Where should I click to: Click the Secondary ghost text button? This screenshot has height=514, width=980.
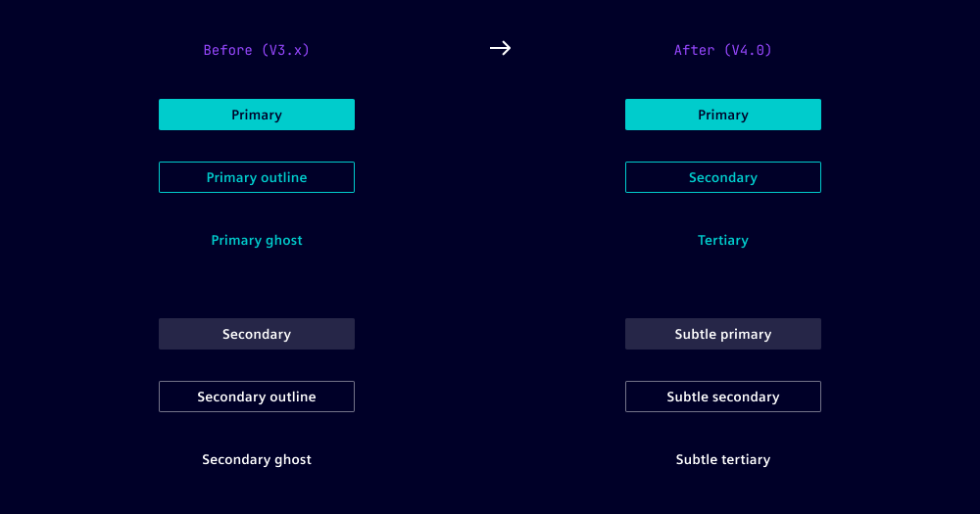tap(257, 459)
